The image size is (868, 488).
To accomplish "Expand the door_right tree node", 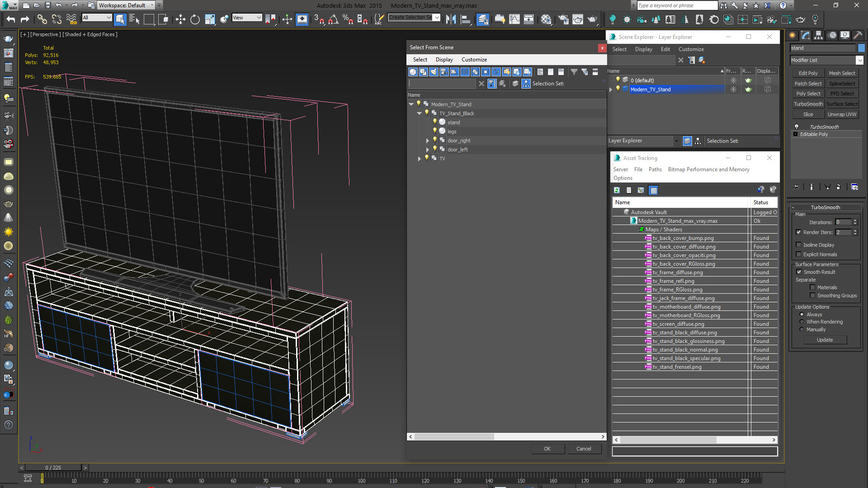I will tap(428, 141).
